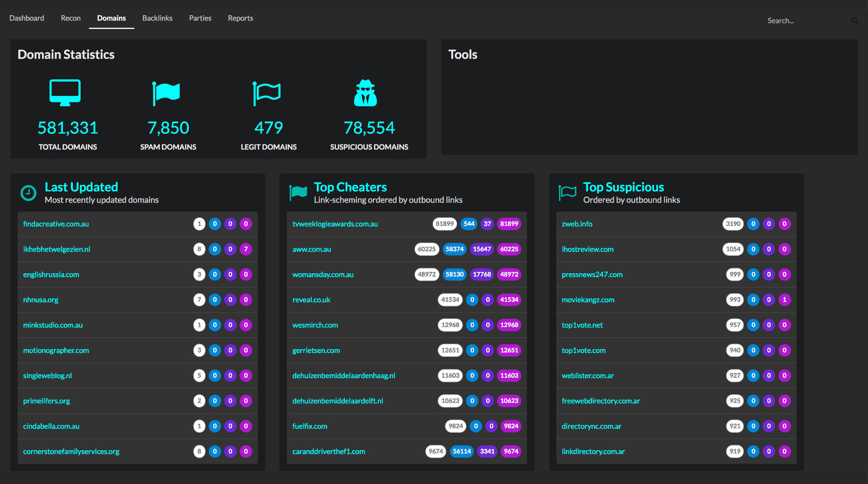Click the search magnifier icon
Image resolution: width=868 pixels, height=484 pixels.
click(855, 21)
